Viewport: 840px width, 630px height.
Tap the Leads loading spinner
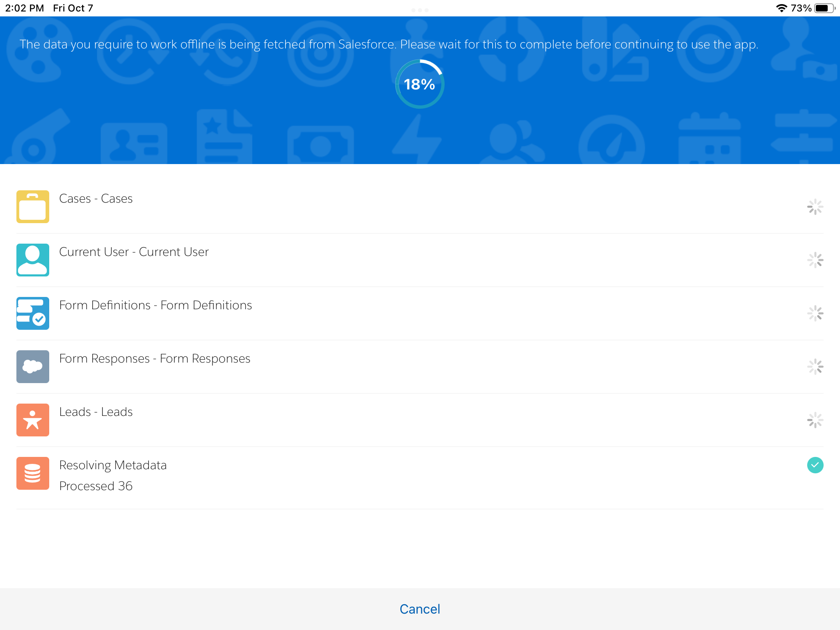coord(815,420)
